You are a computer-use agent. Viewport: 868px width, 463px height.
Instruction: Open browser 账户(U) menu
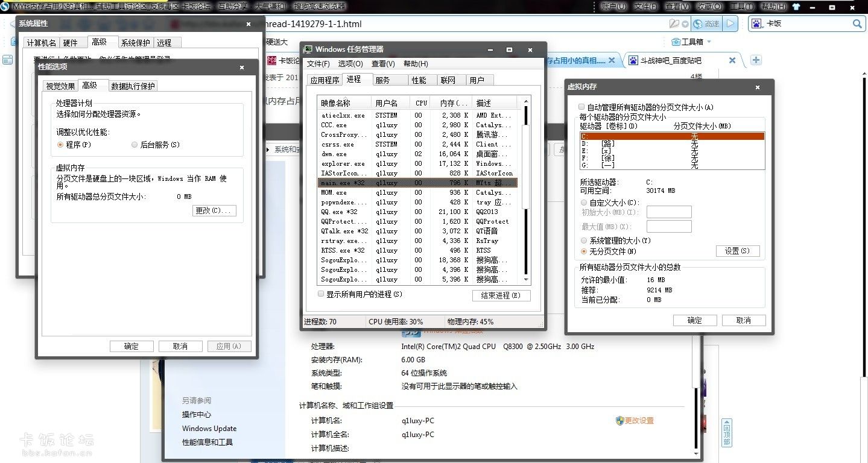tap(614, 6)
